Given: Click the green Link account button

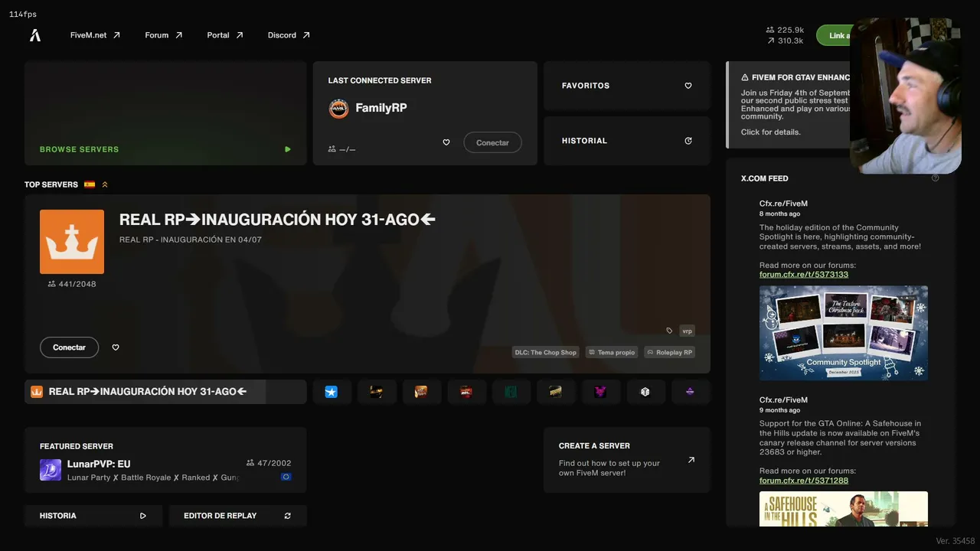Looking at the screenshot, I should (835, 35).
